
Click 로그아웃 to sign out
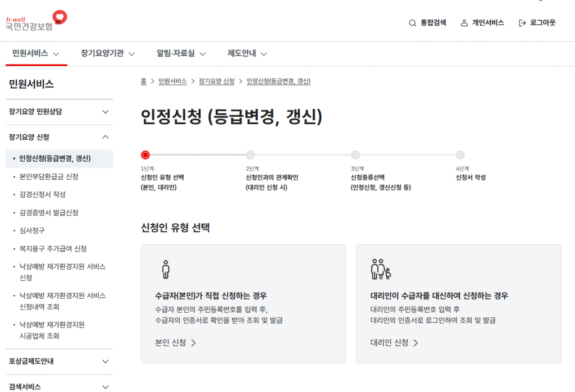pyautogui.click(x=537, y=22)
